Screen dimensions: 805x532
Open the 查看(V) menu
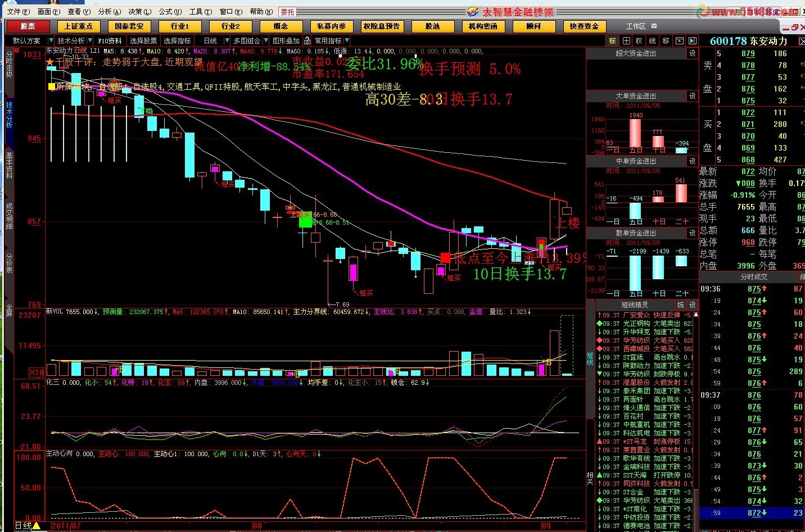79,12
